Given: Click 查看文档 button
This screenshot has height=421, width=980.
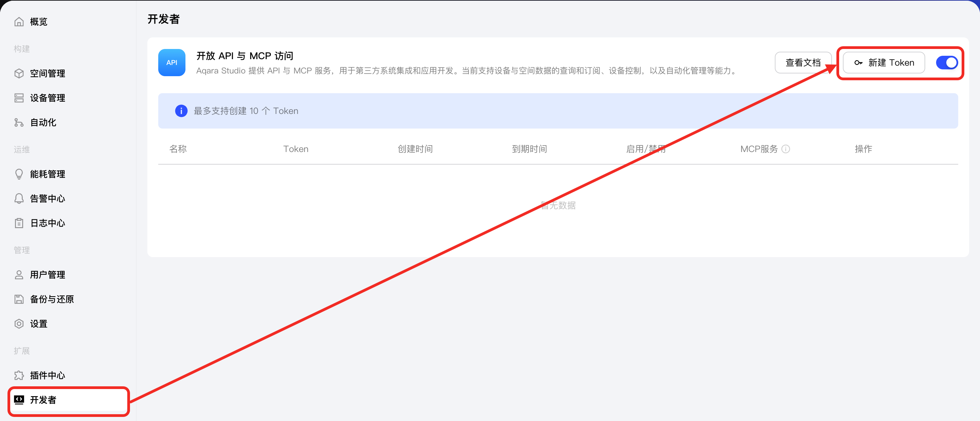Looking at the screenshot, I should pyautogui.click(x=803, y=63).
